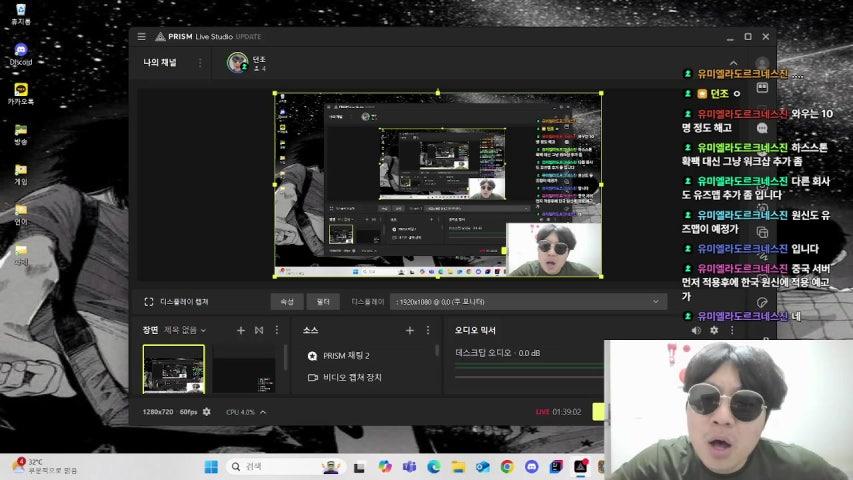Open scene panel more options
The width and height of the screenshot is (853, 480).
point(276,330)
